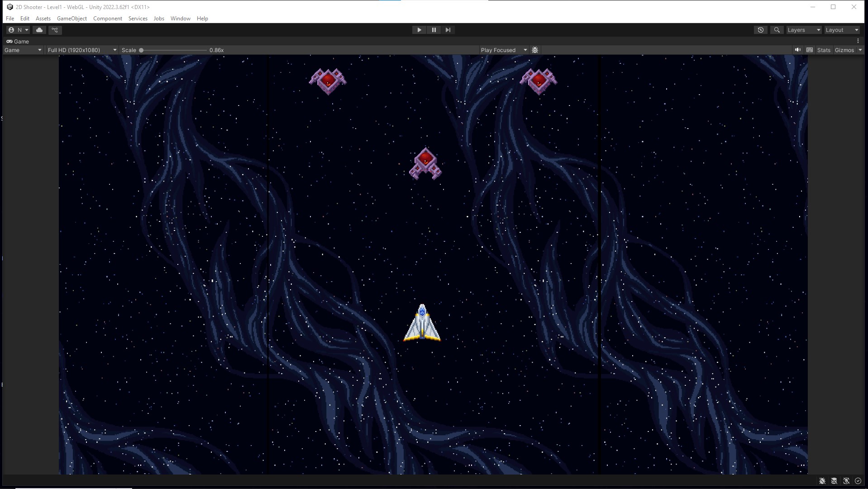Viewport: 868px width, 489px height.
Task: Click the right enemy ship
Action: 539,81
